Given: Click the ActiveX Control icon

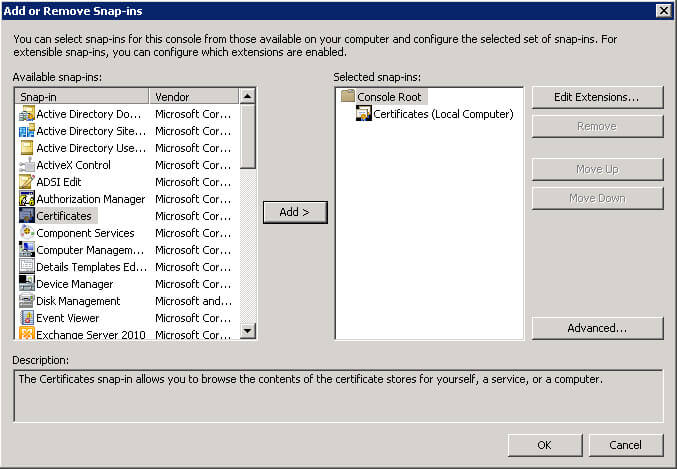Looking at the screenshot, I should [27, 165].
